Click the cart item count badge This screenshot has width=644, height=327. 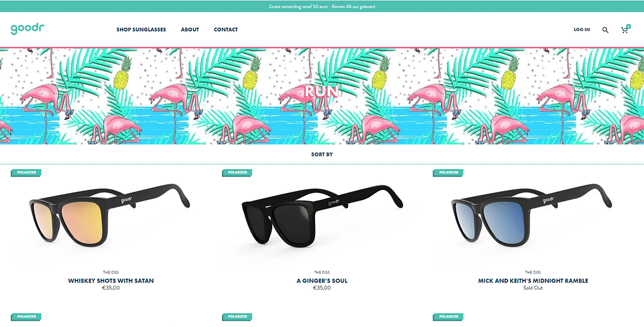click(x=628, y=26)
